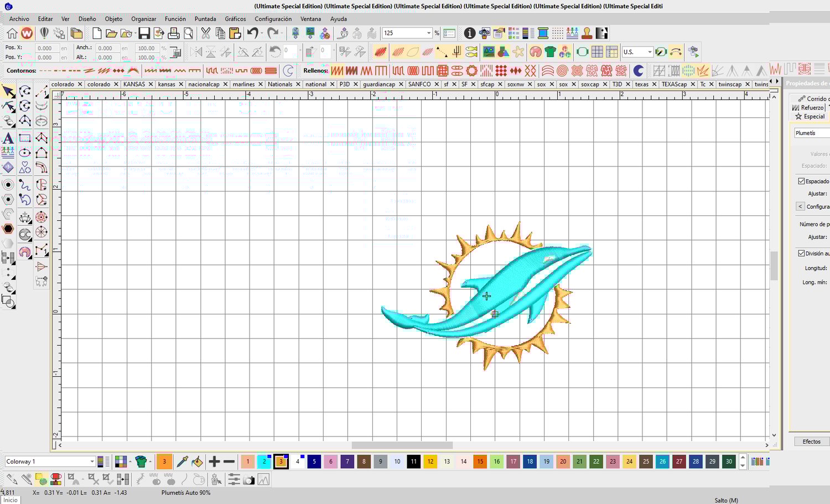This screenshot has width=830, height=504.
Task: Click the Undo arrow
Action: pyautogui.click(x=253, y=34)
